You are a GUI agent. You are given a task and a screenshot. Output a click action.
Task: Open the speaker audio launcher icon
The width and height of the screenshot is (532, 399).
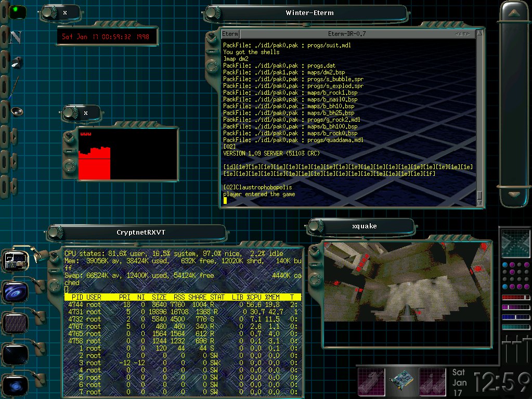click(16, 111)
